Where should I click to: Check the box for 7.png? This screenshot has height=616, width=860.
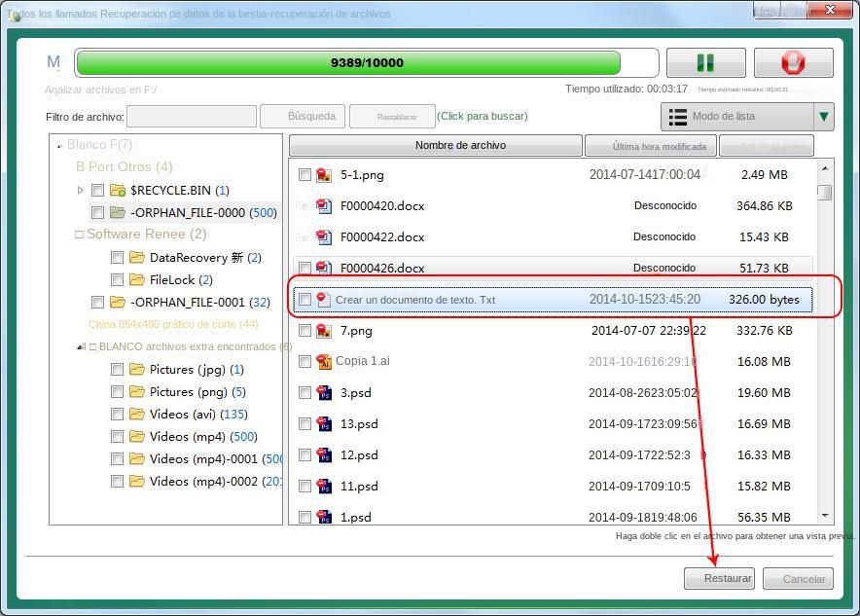(x=305, y=331)
